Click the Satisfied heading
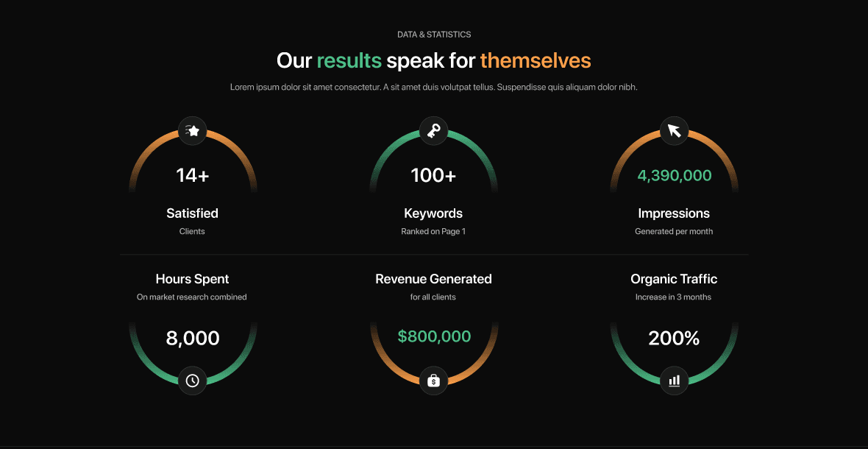Image resolution: width=868 pixels, height=449 pixels. click(193, 213)
